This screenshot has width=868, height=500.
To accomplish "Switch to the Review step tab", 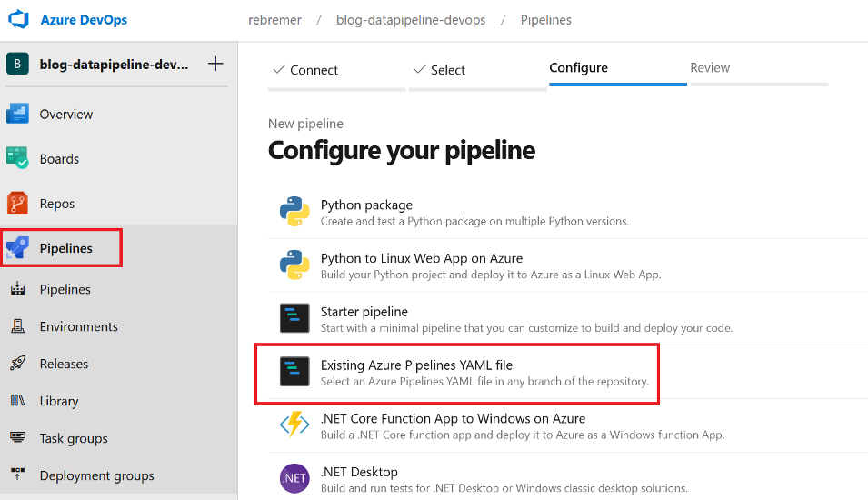I will (710, 68).
